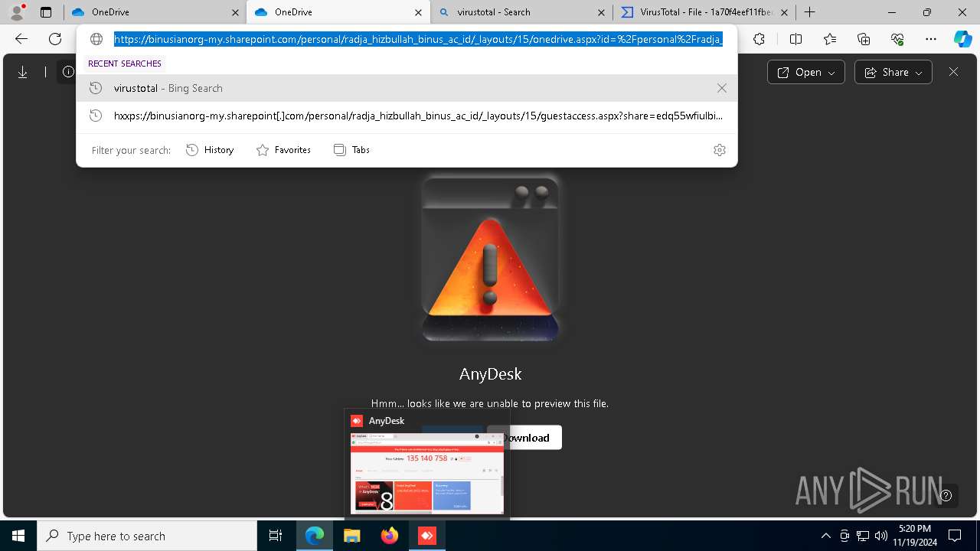Screen dimensions: 980x551
Task: Expand the Share dropdown button
Action: tap(893, 72)
